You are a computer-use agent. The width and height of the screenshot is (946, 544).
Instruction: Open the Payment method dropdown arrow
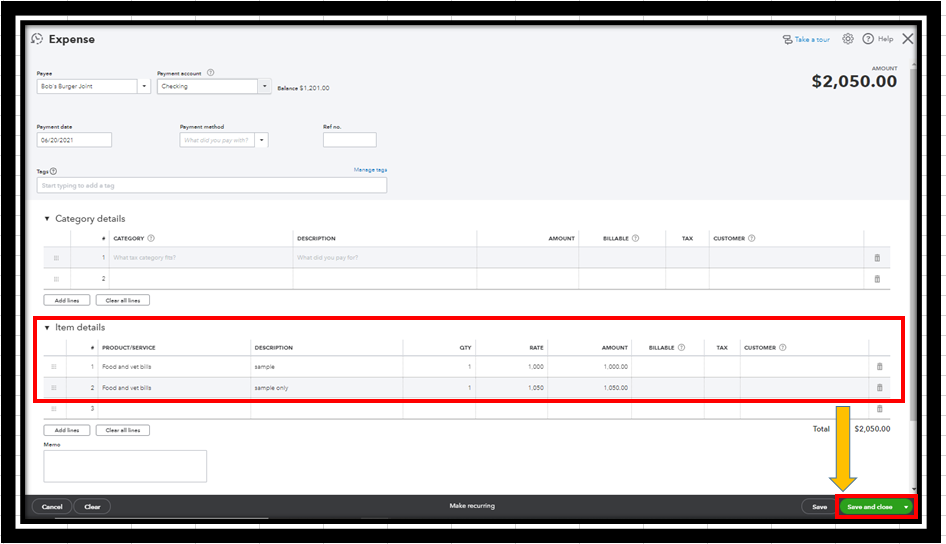[262, 140]
